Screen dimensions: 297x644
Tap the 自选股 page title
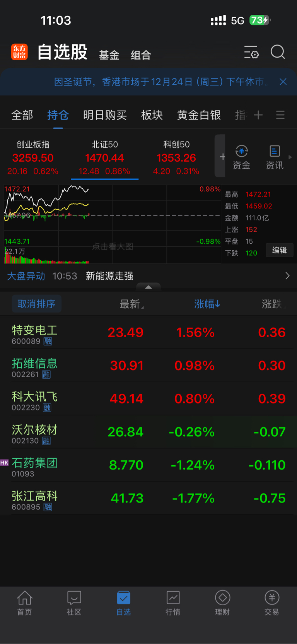point(63,52)
